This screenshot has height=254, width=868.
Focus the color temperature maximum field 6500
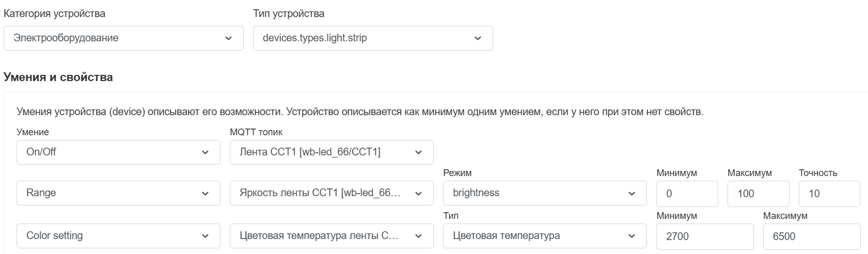(x=811, y=236)
